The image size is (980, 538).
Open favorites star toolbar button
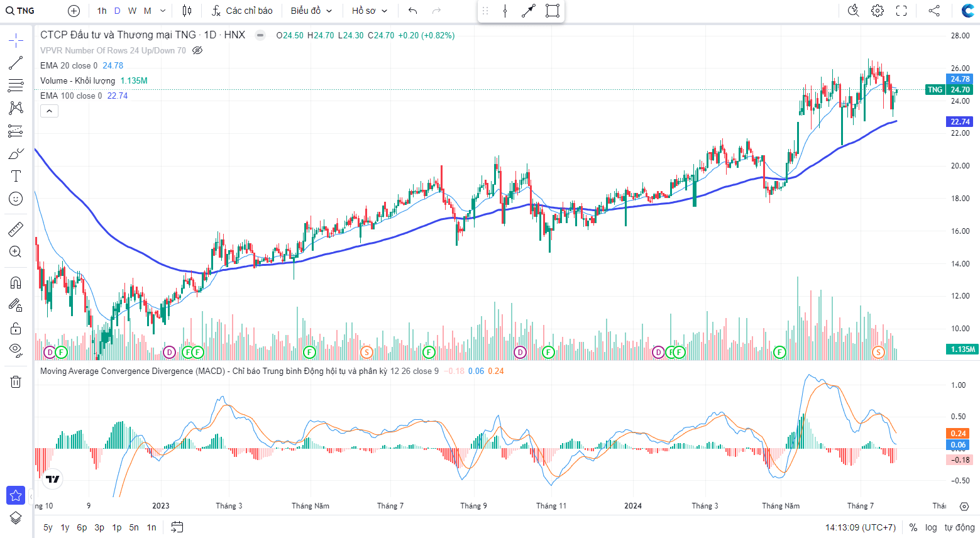click(x=16, y=495)
